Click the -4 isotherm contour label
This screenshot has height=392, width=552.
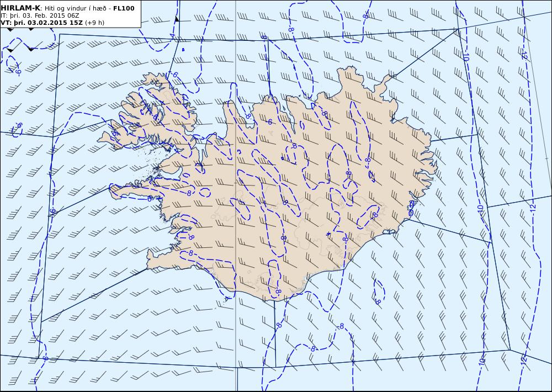(172, 36)
